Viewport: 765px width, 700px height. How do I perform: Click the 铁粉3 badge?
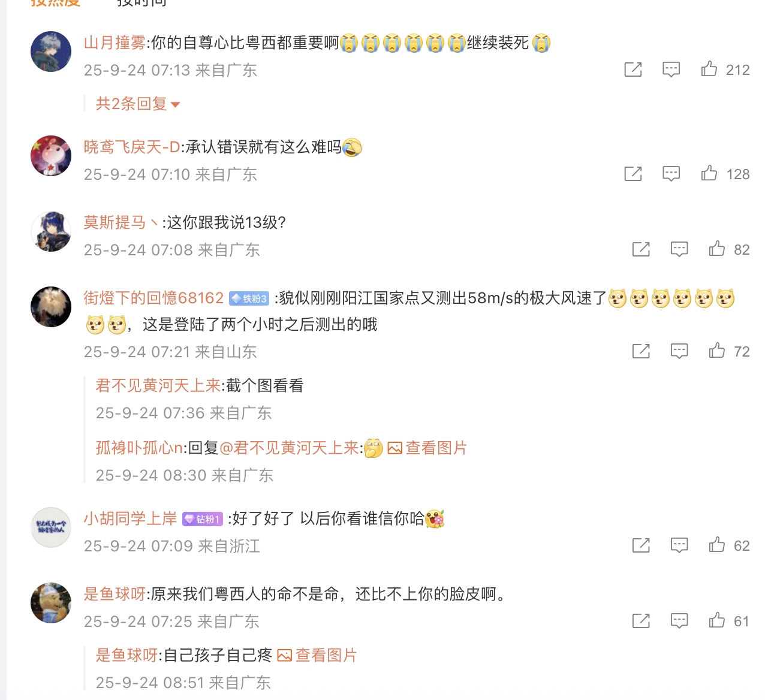(x=249, y=298)
